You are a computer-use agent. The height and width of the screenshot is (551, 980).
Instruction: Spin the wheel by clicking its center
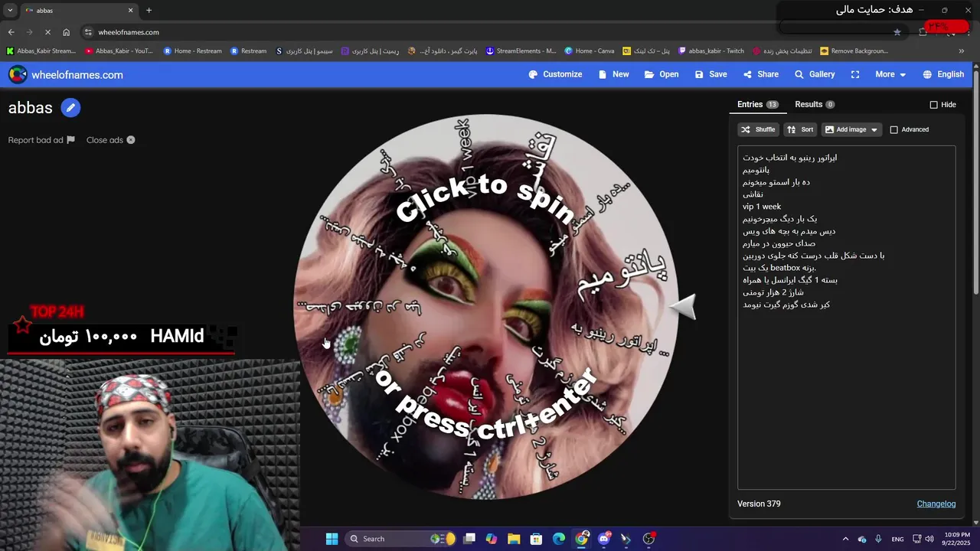pyautogui.click(x=486, y=306)
